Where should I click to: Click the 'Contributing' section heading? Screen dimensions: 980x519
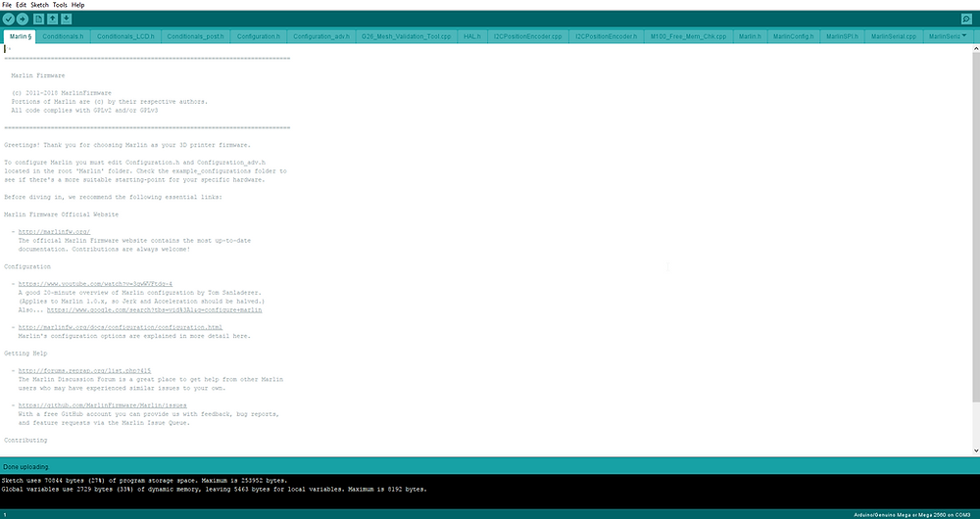point(25,441)
